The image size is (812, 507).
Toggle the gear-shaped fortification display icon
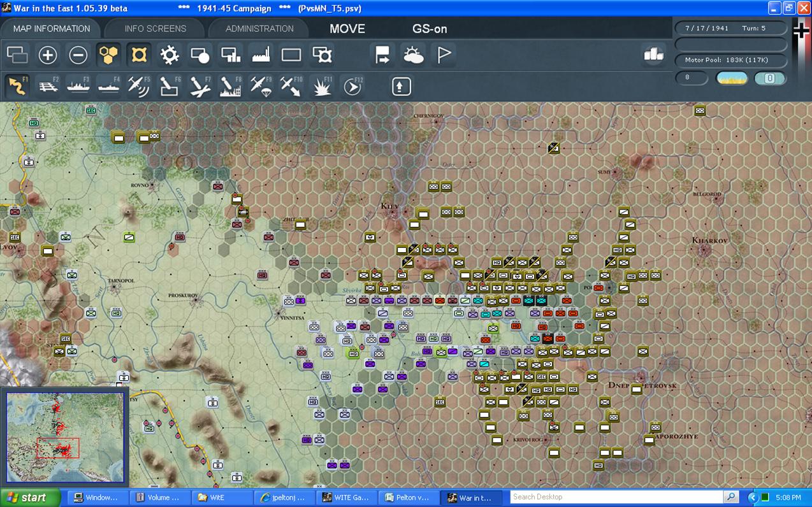(x=170, y=55)
